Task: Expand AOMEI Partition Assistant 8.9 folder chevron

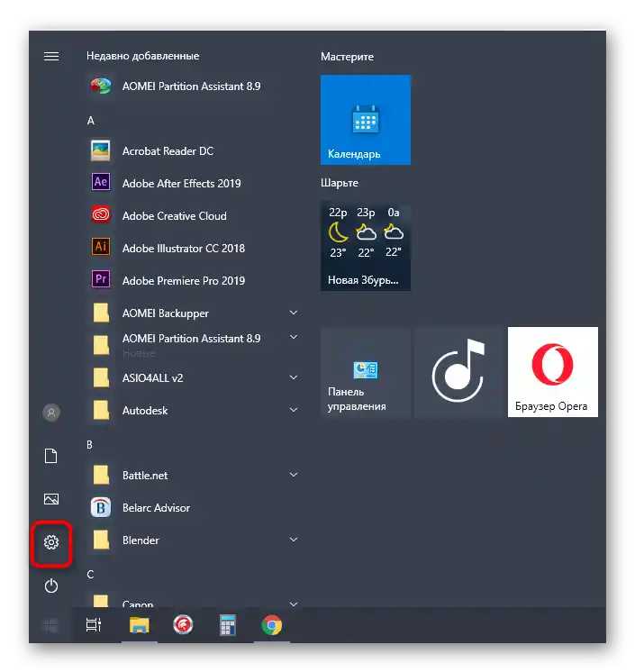Action: (x=294, y=337)
